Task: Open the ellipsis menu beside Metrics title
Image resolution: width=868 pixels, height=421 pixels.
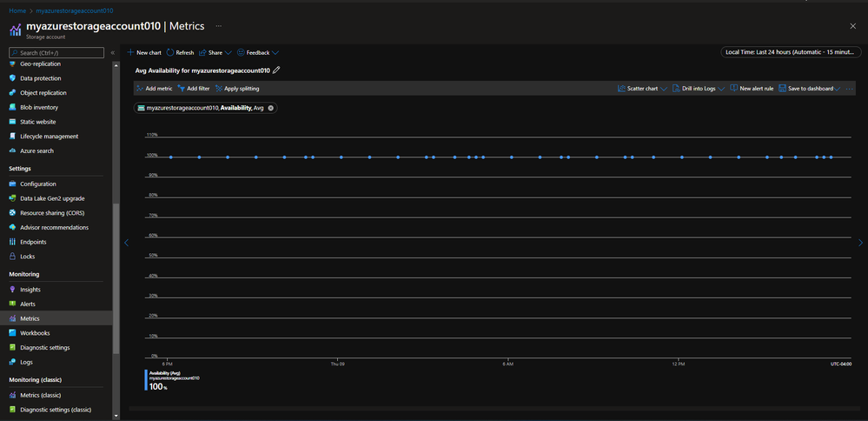Action: [219, 26]
